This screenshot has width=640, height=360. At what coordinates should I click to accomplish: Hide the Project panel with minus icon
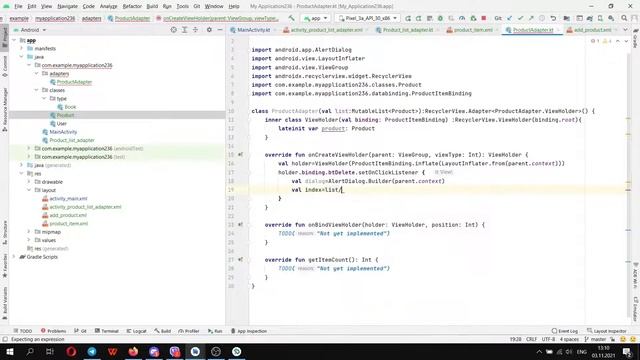pyautogui.click(x=220, y=30)
